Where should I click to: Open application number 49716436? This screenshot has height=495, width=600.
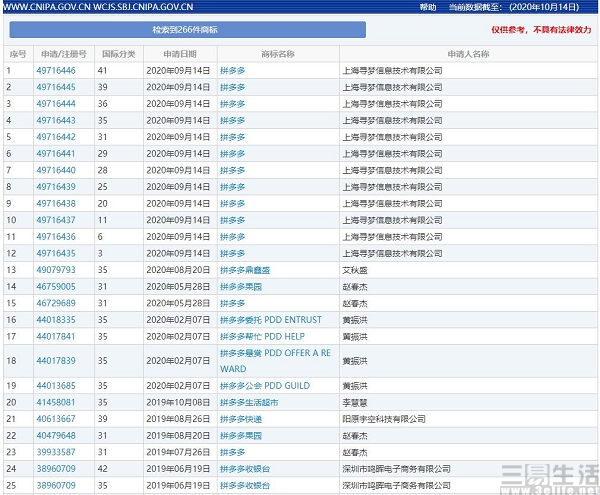click(x=56, y=237)
